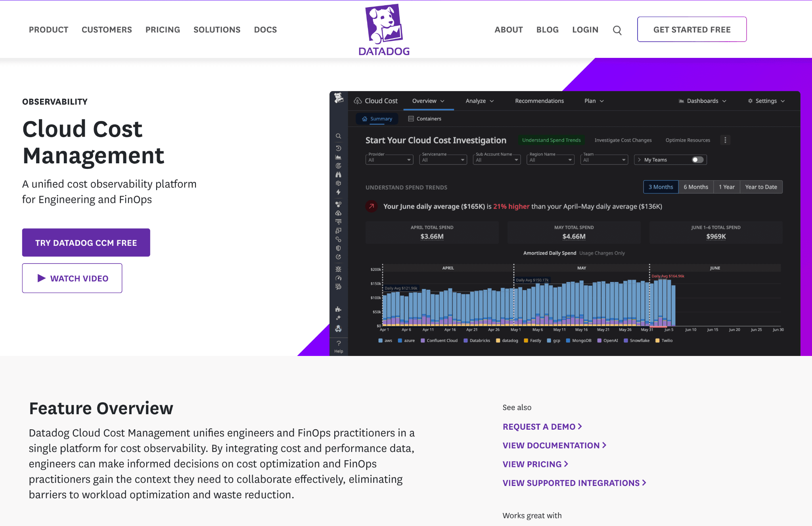The width and height of the screenshot is (812, 526).
Task: Open the integrations puzzle piece icon in sidebar
Action: (338, 309)
